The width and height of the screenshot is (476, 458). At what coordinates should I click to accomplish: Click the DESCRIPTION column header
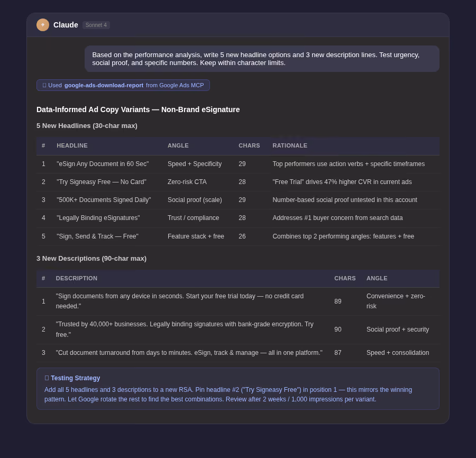point(77,278)
